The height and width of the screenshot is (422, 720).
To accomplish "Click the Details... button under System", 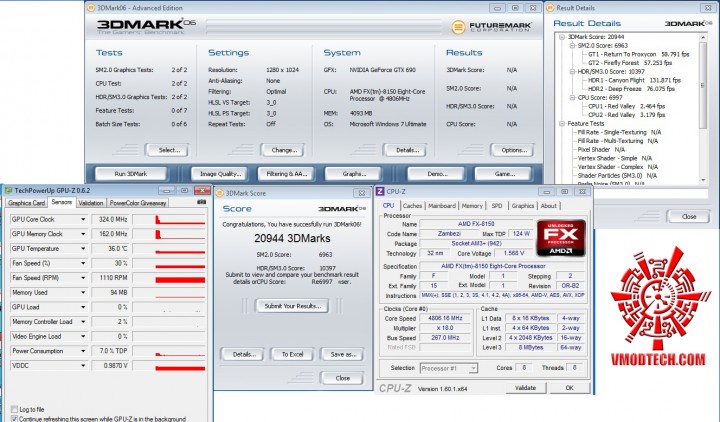I will [407, 150].
